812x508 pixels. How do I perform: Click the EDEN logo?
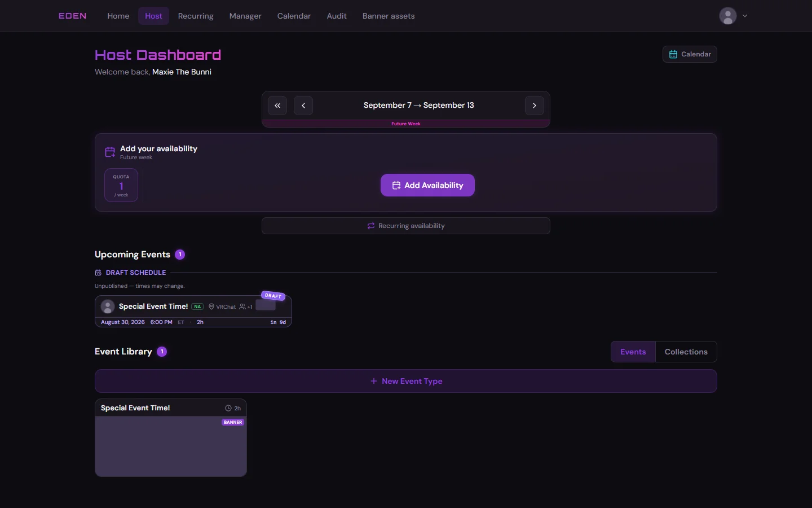pos(73,16)
